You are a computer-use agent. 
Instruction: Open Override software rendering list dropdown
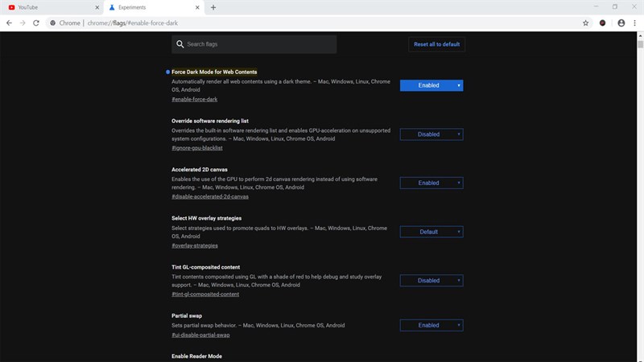[x=431, y=134]
